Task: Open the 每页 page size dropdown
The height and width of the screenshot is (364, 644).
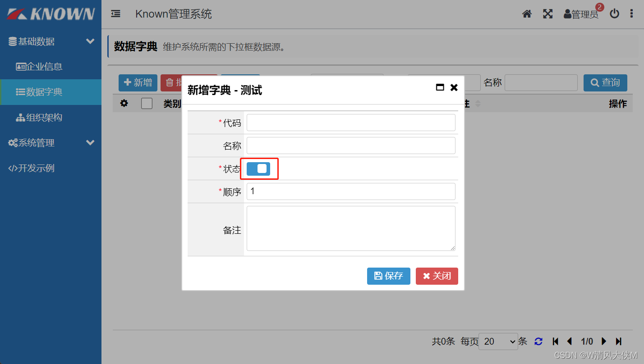Action: (498, 341)
